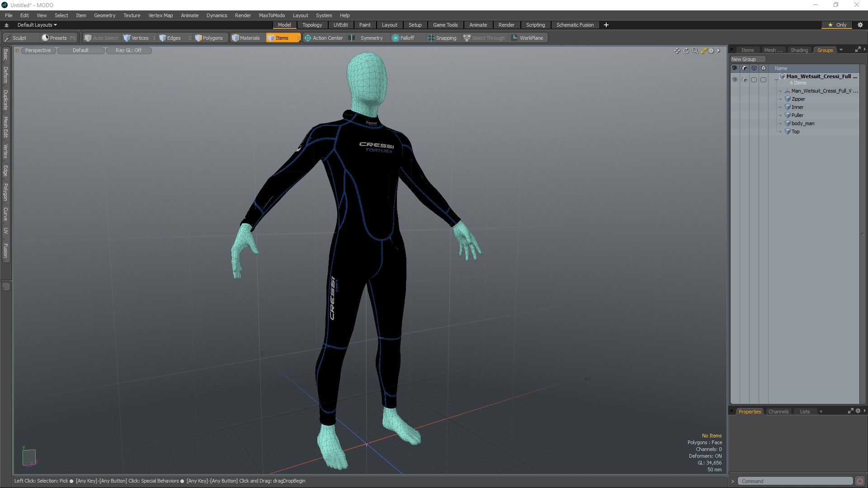Image resolution: width=868 pixels, height=488 pixels.
Task: Open the Ray GL: Off dropdown
Action: coord(129,51)
